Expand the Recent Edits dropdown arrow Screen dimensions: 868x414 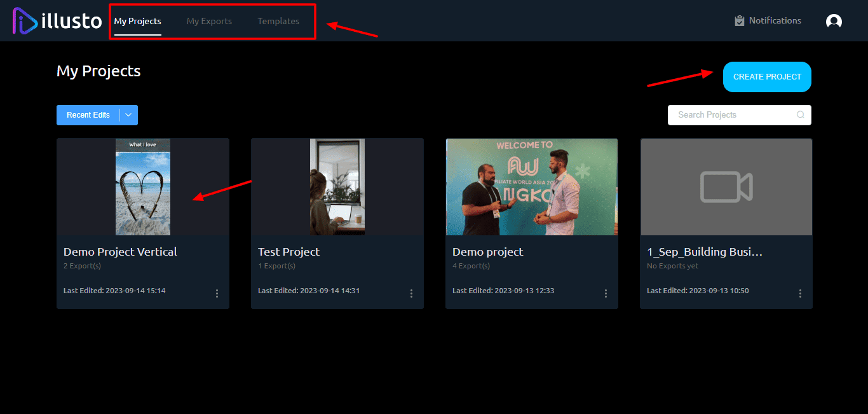tap(128, 115)
